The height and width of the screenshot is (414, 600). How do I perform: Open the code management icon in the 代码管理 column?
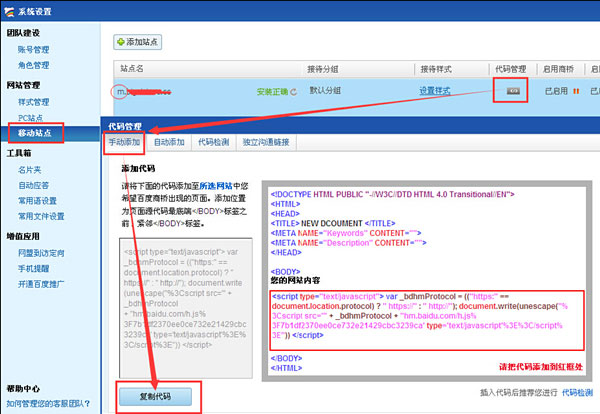coord(513,91)
